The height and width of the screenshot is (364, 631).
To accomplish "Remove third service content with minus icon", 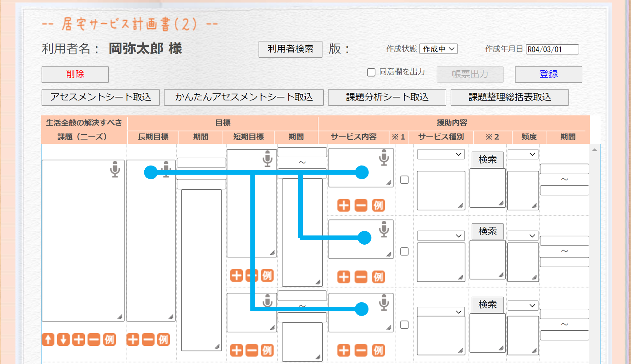I will [361, 350].
